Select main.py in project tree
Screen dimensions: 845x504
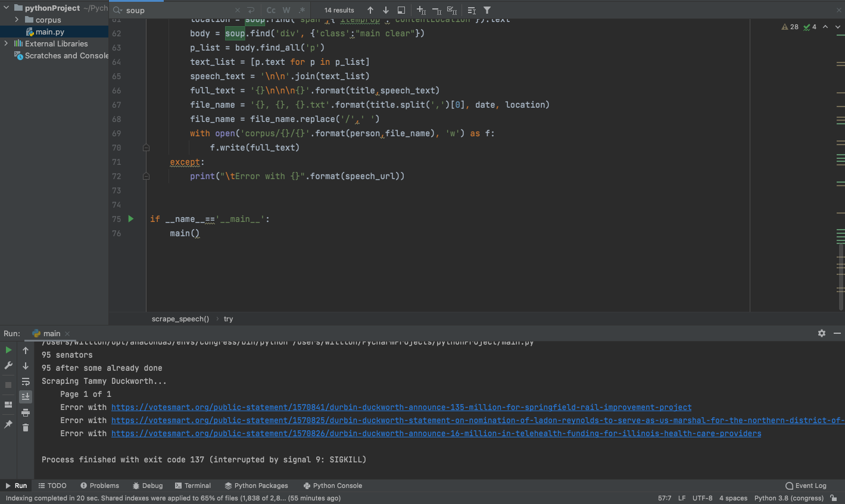point(50,32)
